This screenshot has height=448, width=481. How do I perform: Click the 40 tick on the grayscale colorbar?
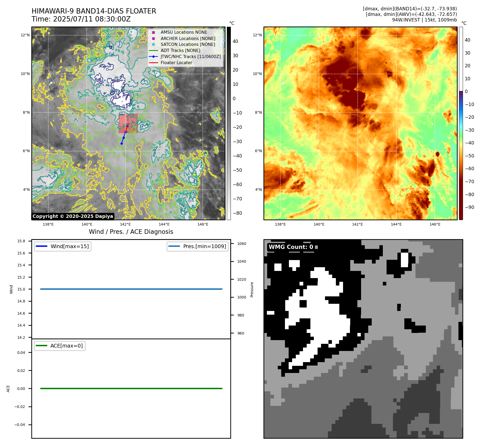[x=235, y=41]
